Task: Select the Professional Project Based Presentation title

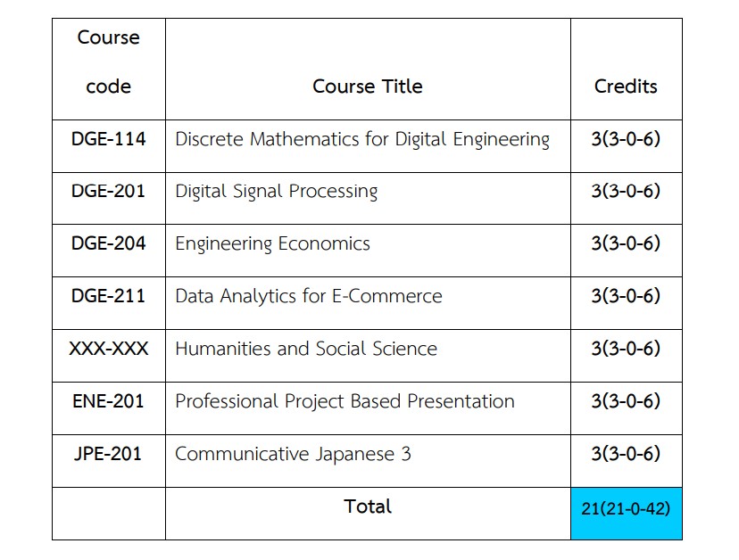Action: point(345,401)
